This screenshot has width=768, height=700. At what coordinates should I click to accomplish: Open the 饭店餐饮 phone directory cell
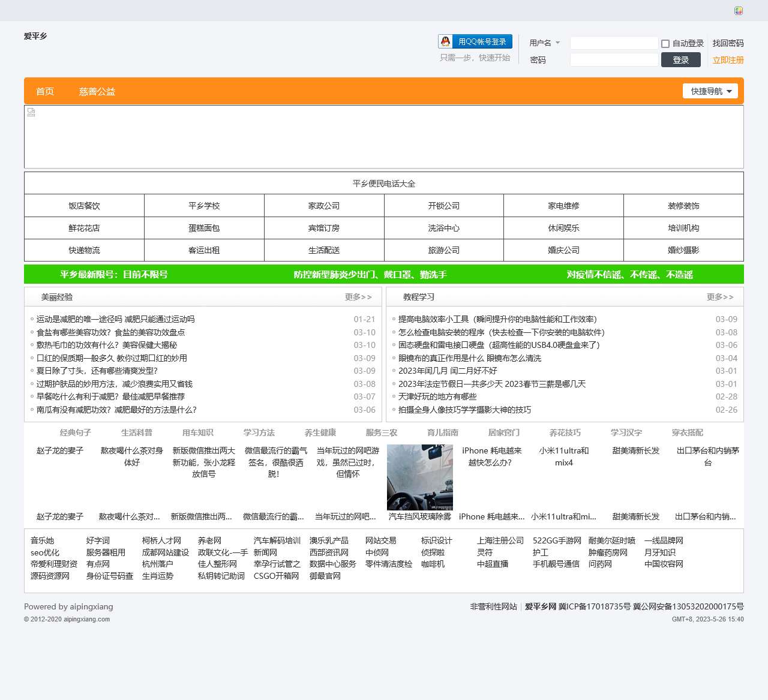(84, 206)
